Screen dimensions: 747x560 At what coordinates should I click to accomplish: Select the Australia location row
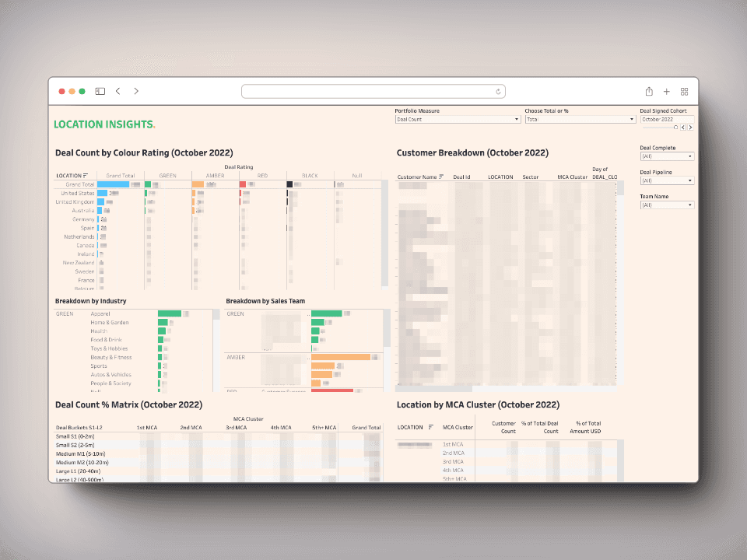click(83, 211)
